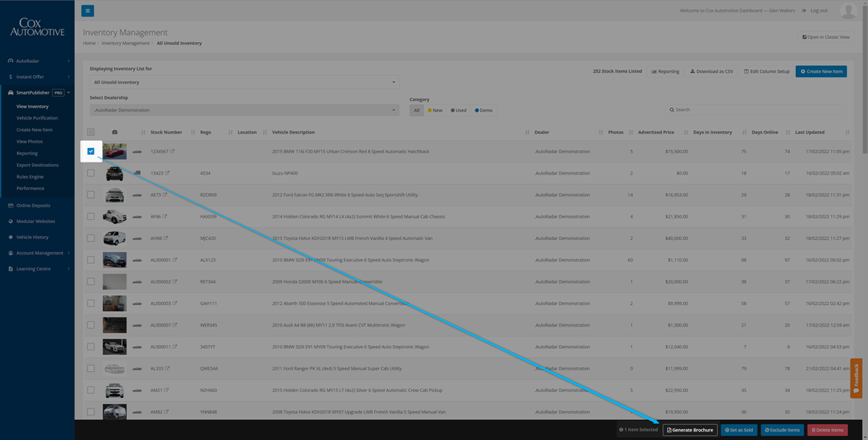The height and width of the screenshot is (440, 868).
Task: Click the camera photo column header icon
Action: (x=114, y=133)
